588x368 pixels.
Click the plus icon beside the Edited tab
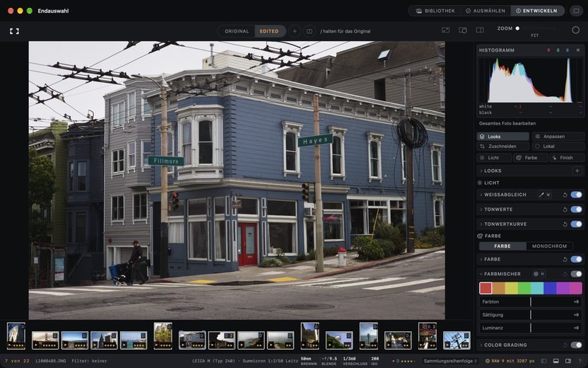click(295, 31)
